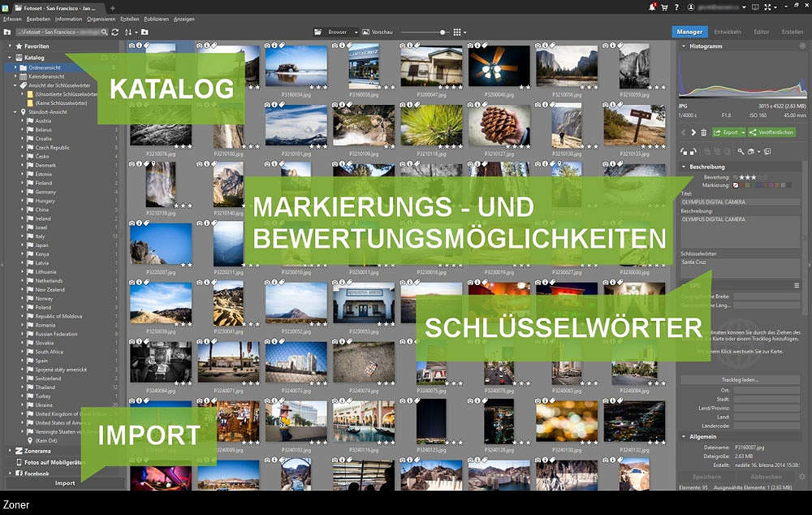Switch to the Entwickeln tab

coord(727,32)
